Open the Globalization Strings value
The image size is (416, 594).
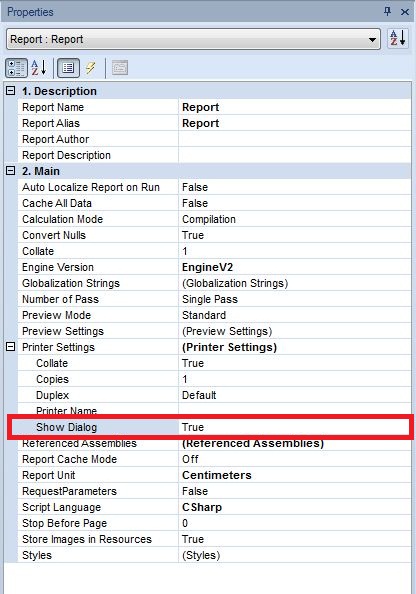tap(294, 283)
